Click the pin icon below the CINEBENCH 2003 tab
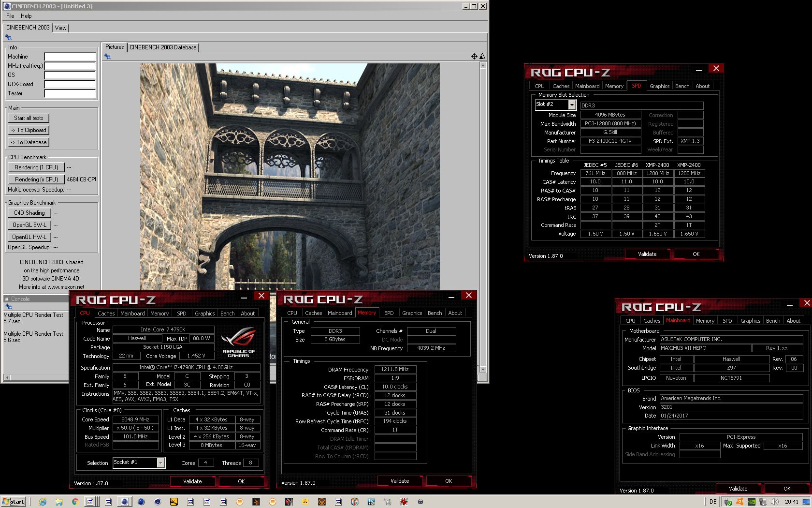The width and height of the screenshot is (812, 508). (x=8, y=37)
